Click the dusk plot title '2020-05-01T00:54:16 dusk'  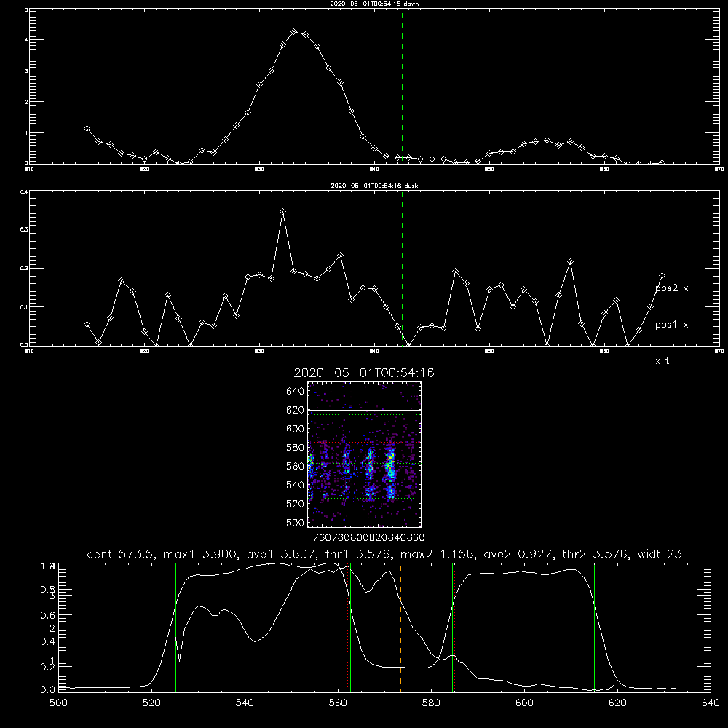tap(374, 186)
